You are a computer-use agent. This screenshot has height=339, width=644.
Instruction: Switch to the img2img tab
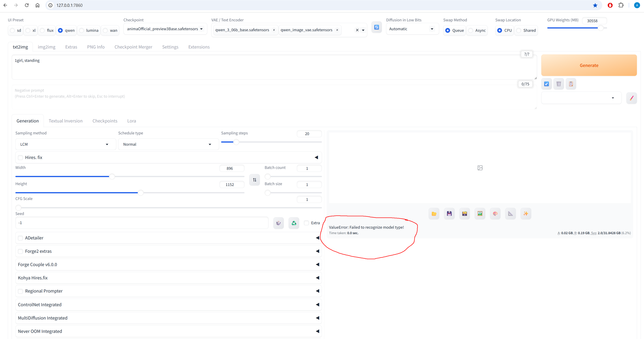coord(46,47)
